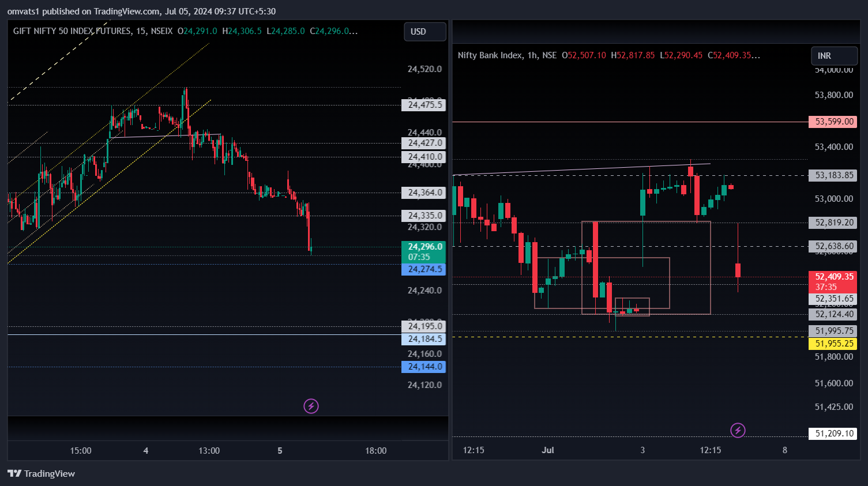Click the 15:00 time axis label

tap(81, 451)
